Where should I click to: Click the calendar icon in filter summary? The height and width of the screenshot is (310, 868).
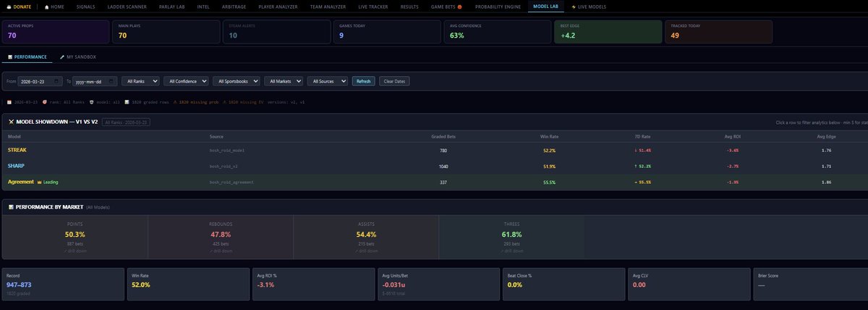pyautogui.click(x=9, y=102)
